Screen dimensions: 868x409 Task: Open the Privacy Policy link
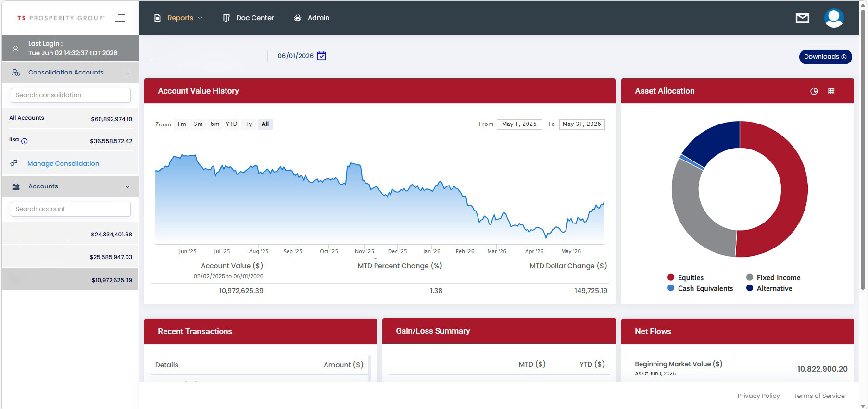coord(758,396)
